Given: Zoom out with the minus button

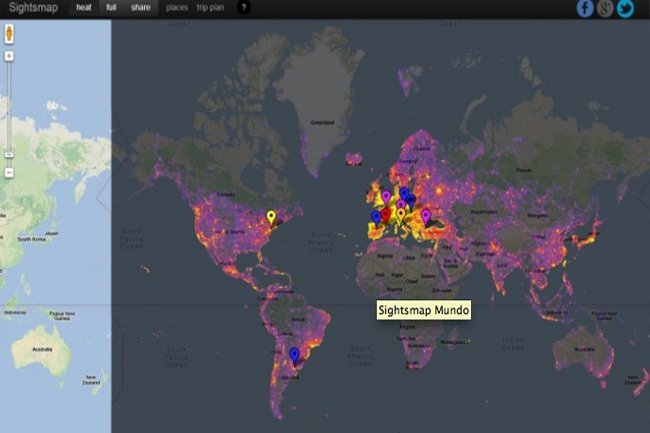Looking at the screenshot, I should pyautogui.click(x=9, y=172).
